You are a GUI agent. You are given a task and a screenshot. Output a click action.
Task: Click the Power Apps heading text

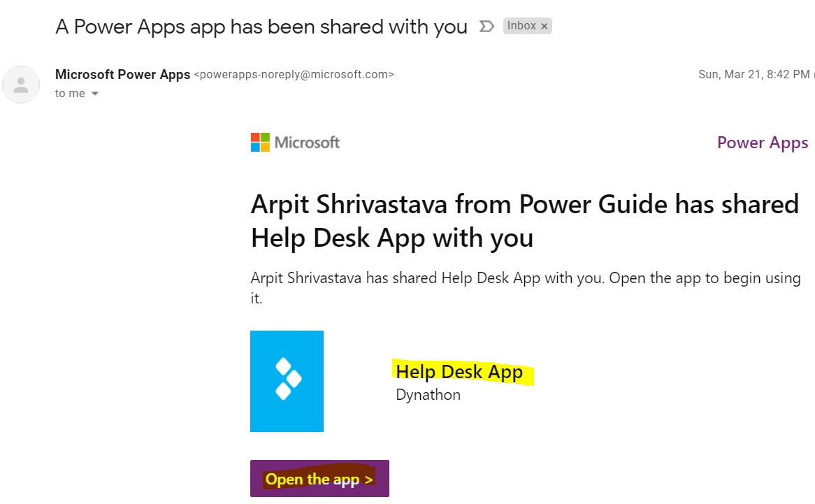tap(763, 143)
